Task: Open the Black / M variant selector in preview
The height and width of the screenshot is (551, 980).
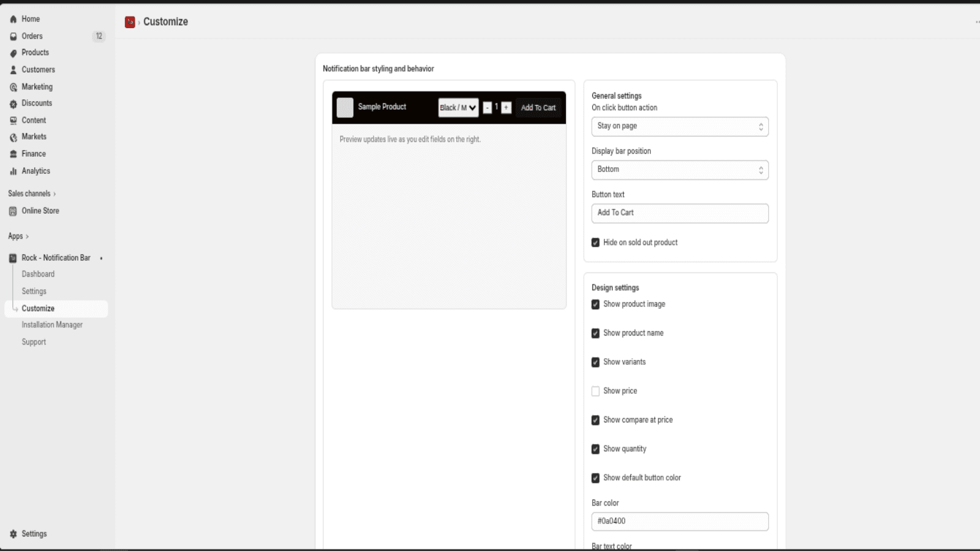Action: tap(458, 108)
